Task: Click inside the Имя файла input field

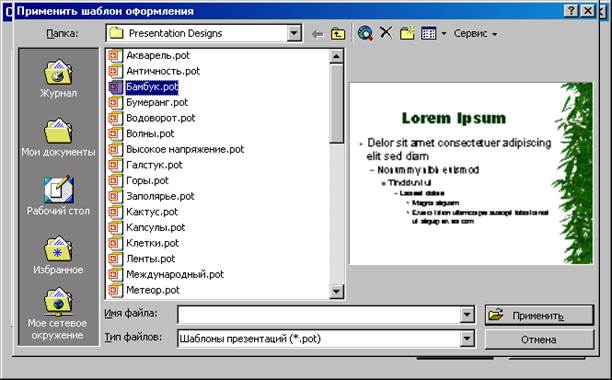Action: [x=319, y=315]
